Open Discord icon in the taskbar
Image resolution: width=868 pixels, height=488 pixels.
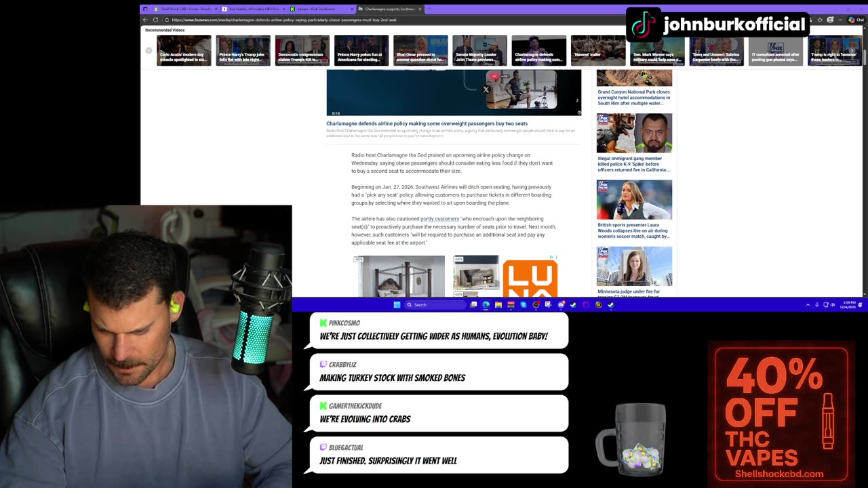(561, 305)
